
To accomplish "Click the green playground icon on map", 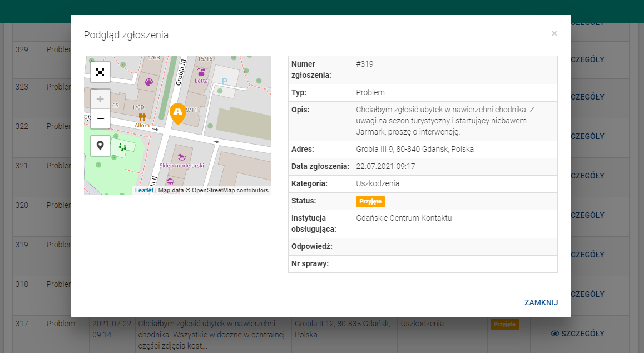I will pos(122,147).
